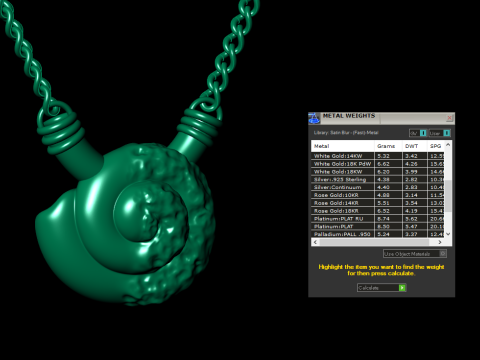Click the 3.54 DWT value
This screenshot has width=480, height=360.
pyautogui.click(x=411, y=203)
